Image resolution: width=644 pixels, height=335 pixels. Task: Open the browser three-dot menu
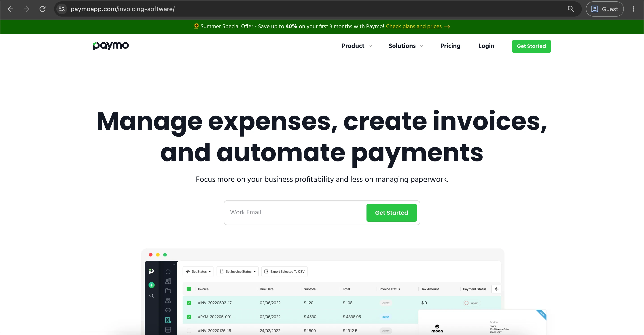[x=633, y=9]
